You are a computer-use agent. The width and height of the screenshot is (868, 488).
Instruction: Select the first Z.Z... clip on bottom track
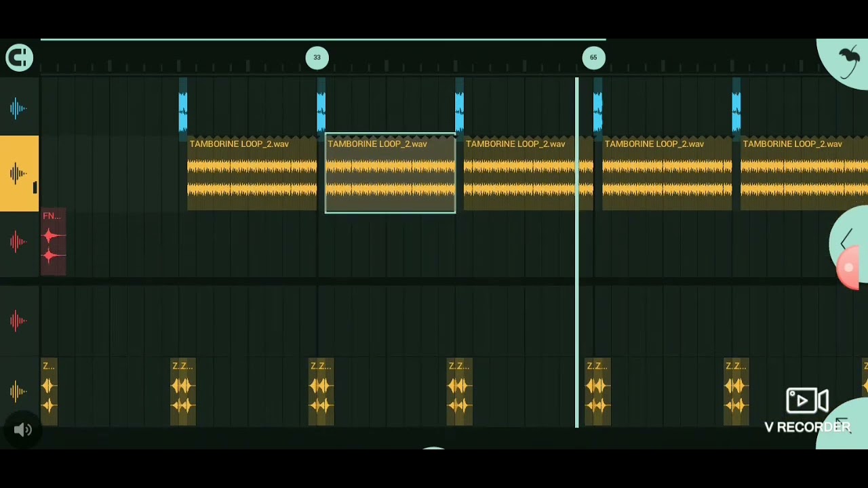(50, 392)
